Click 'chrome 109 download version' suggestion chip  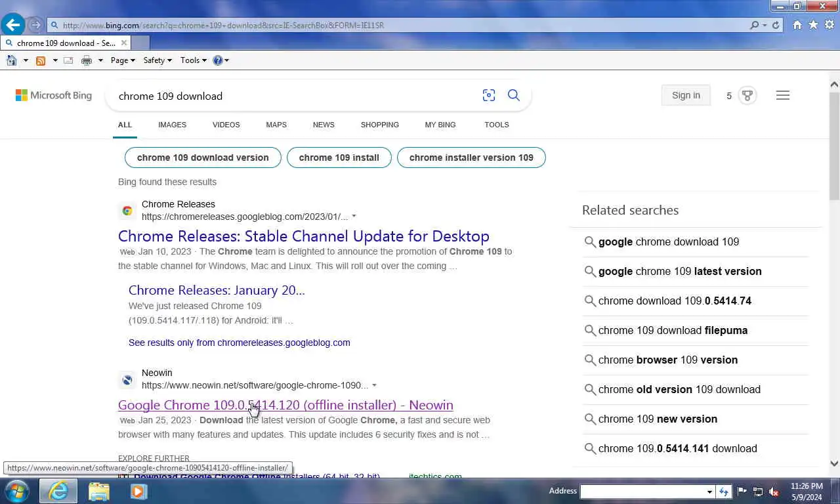[x=203, y=157]
